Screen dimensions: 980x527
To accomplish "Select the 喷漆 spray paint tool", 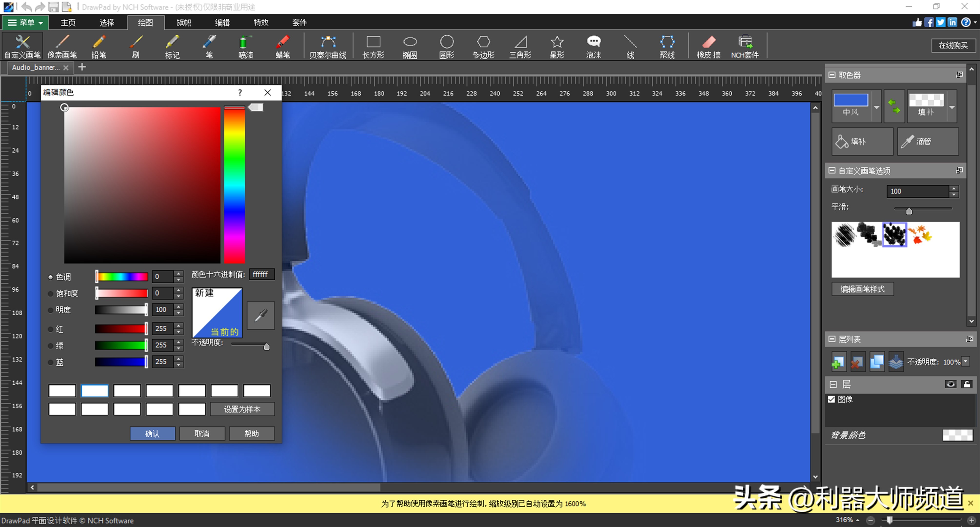I will coord(245,46).
